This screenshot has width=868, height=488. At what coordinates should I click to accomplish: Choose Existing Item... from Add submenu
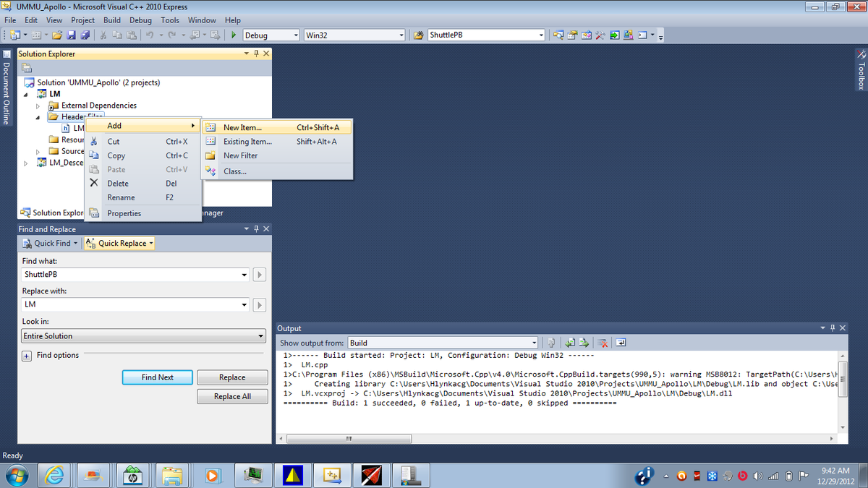pyautogui.click(x=277, y=142)
